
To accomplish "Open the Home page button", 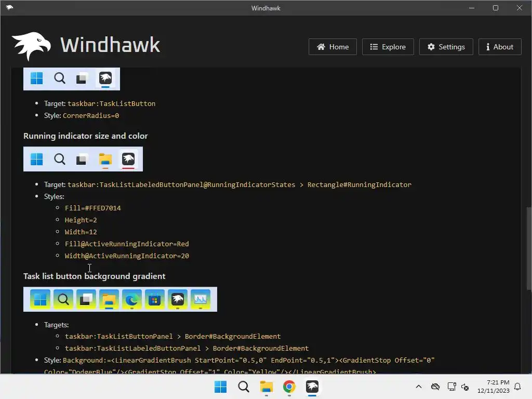I will coord(332,47).
